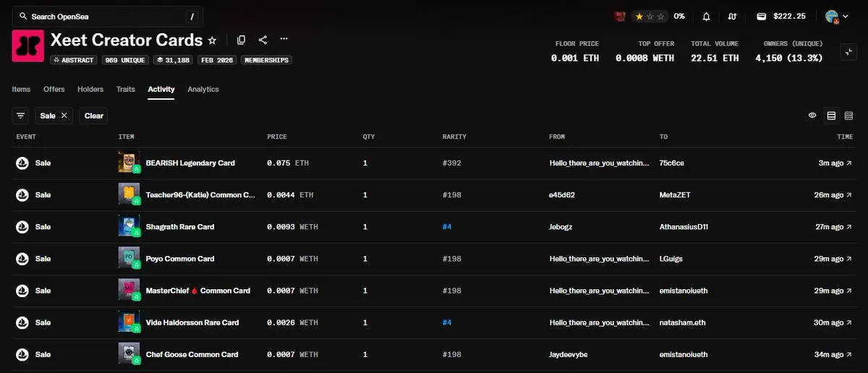Open seller e45d62 profile
The height and width of the screenshot is (373, 868).
tap(562, 195)
